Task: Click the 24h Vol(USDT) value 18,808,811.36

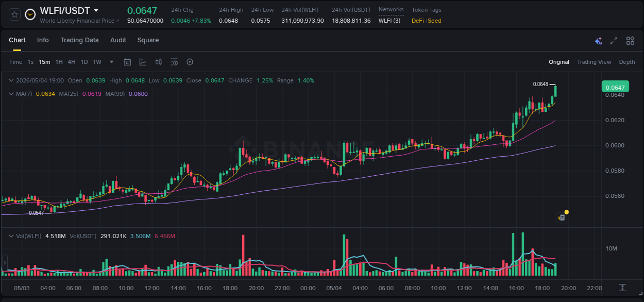Action: tap(351, 21)
